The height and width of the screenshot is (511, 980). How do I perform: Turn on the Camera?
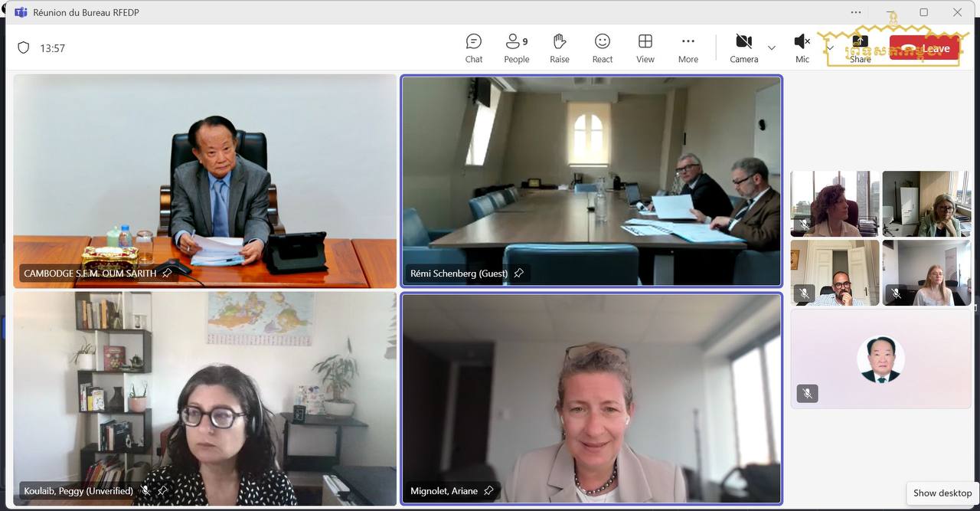(743, 47)
